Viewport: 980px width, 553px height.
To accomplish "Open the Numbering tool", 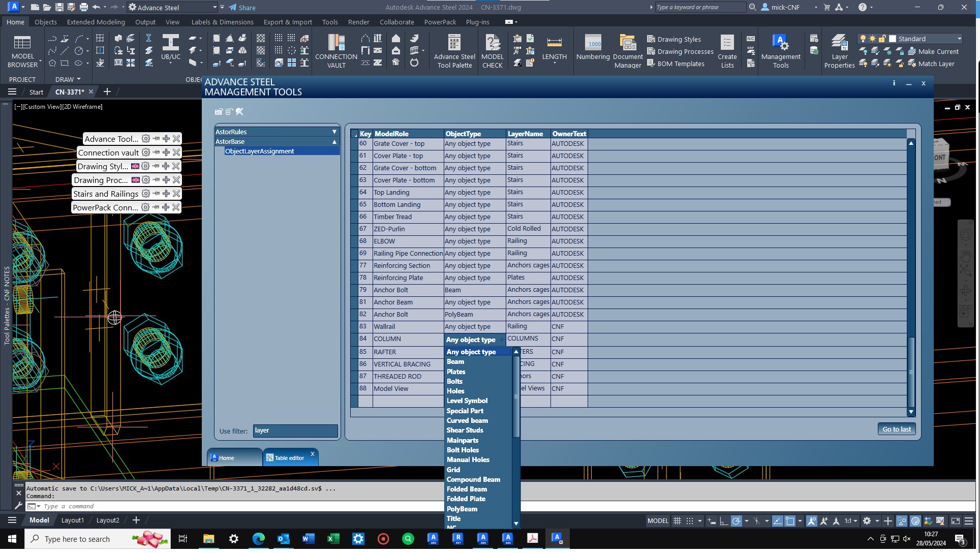I will pos(593,50).
